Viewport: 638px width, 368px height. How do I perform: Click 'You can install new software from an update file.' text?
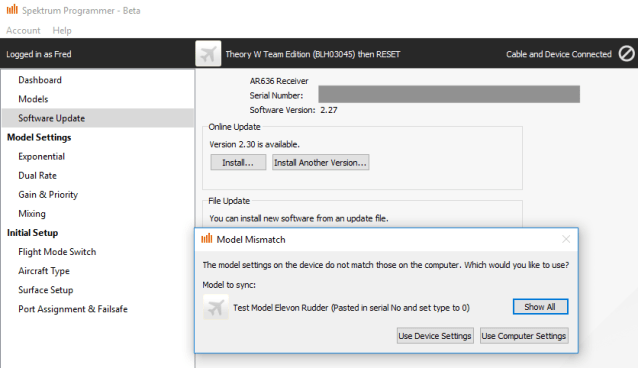[299, 219]
